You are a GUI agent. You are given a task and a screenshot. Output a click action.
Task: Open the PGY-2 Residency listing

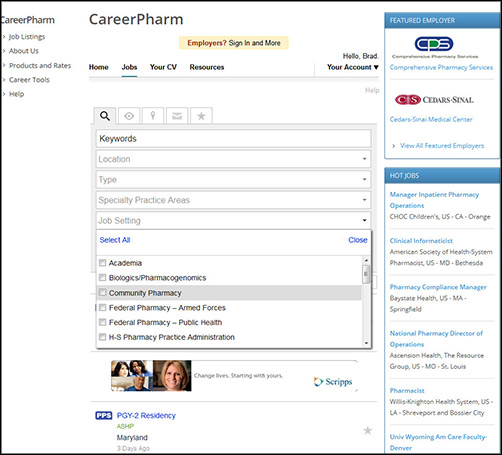pos(146,416)
